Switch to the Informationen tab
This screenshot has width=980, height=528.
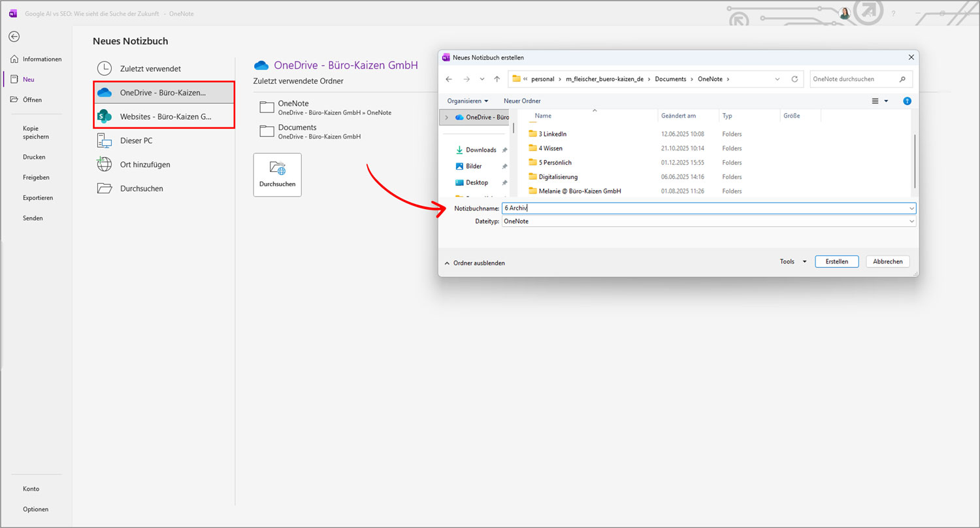click(36, 59)
